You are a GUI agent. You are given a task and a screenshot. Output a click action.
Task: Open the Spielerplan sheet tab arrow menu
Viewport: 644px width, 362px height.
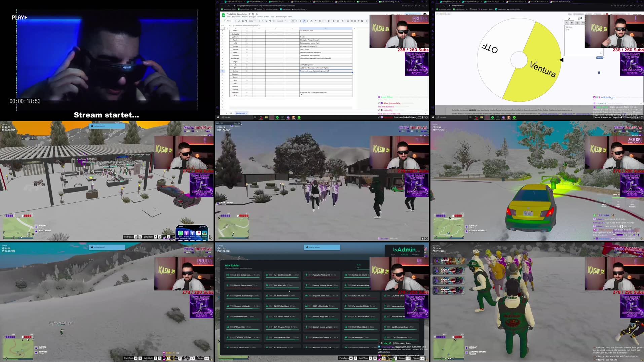247,113
